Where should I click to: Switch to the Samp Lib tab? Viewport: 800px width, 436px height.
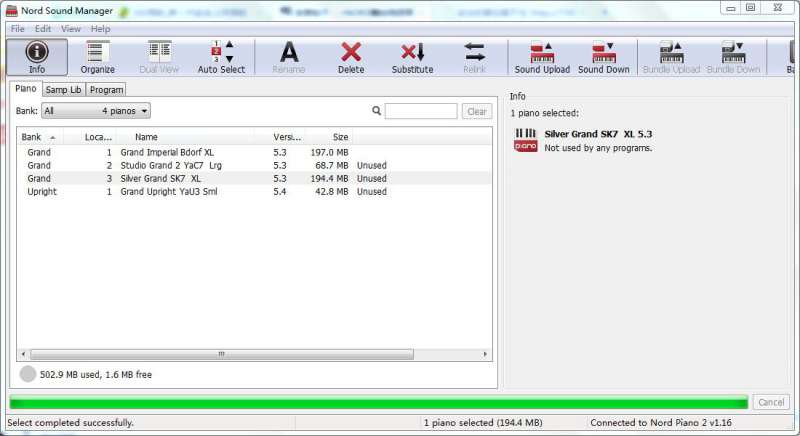(63, 90)
